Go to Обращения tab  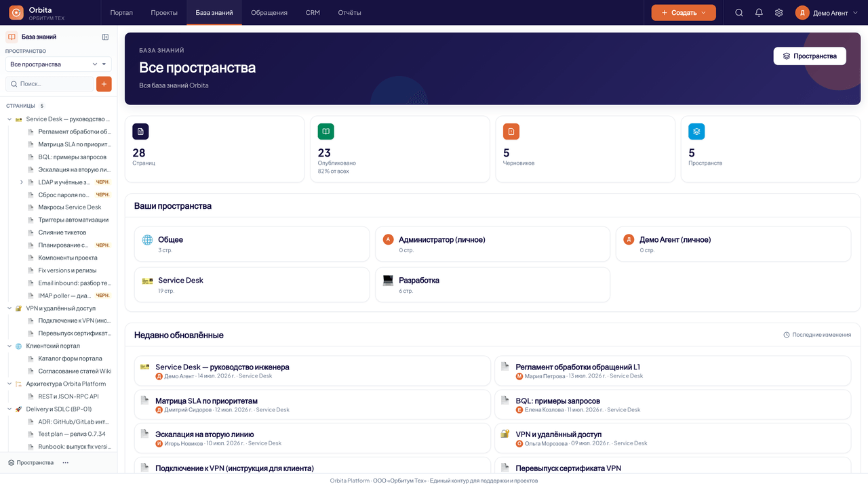pos(269,13)
